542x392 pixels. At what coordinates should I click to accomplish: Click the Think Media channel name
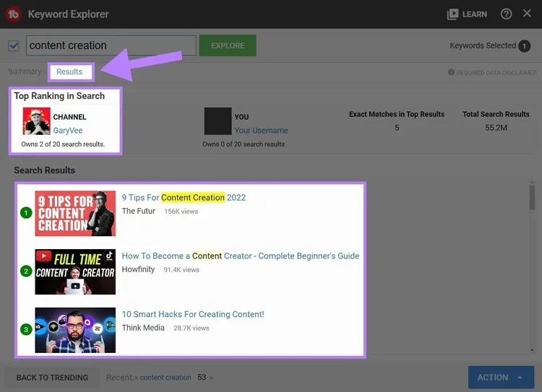click(143, 328)
